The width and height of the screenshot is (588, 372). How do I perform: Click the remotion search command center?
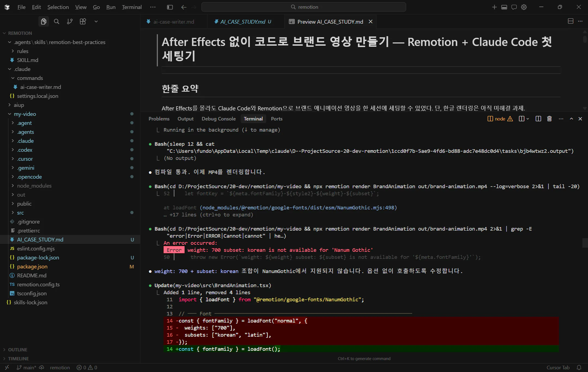(x=304, y=7)
